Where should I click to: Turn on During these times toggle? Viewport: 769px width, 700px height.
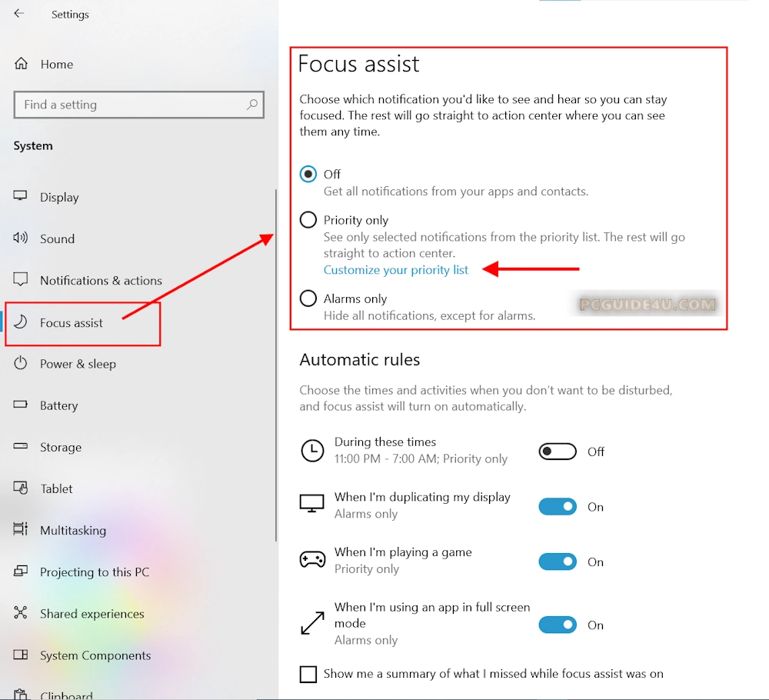558,452
